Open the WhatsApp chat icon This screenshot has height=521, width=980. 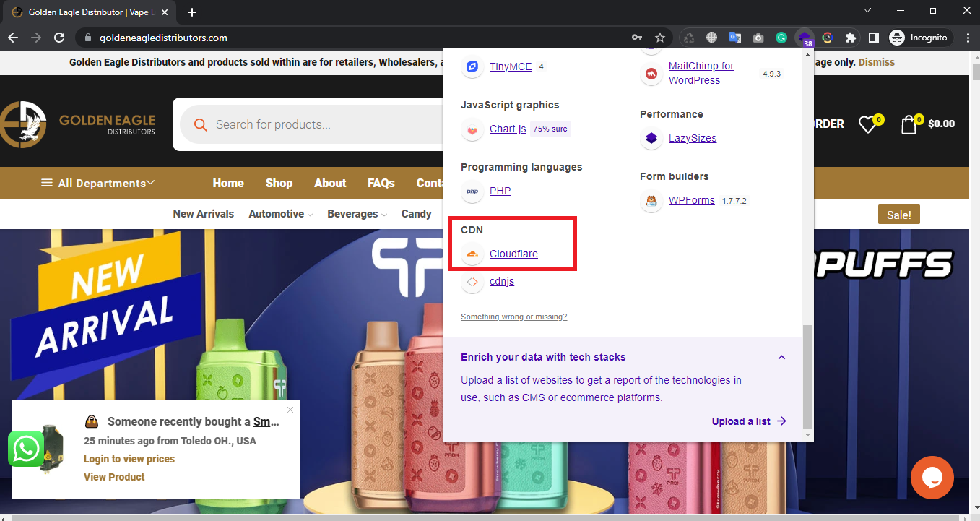click(x=26, y=449)
